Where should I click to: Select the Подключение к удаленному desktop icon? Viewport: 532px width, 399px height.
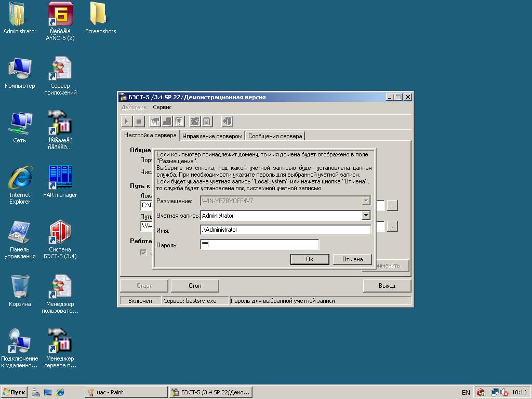click(20, 349)
